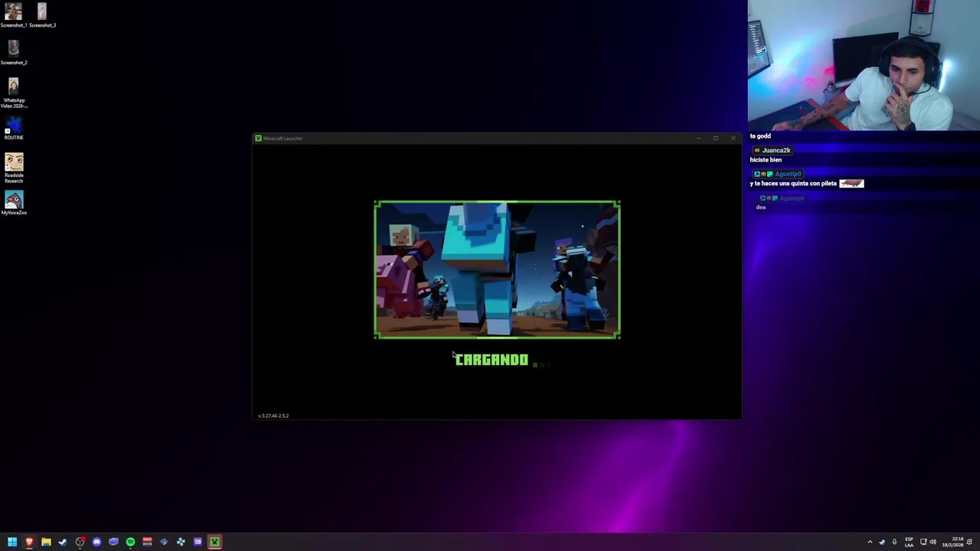The image size is (980, 551).
Task: Click the monitor-shaped taskbar icon after Discord
Action: (113, 542)
